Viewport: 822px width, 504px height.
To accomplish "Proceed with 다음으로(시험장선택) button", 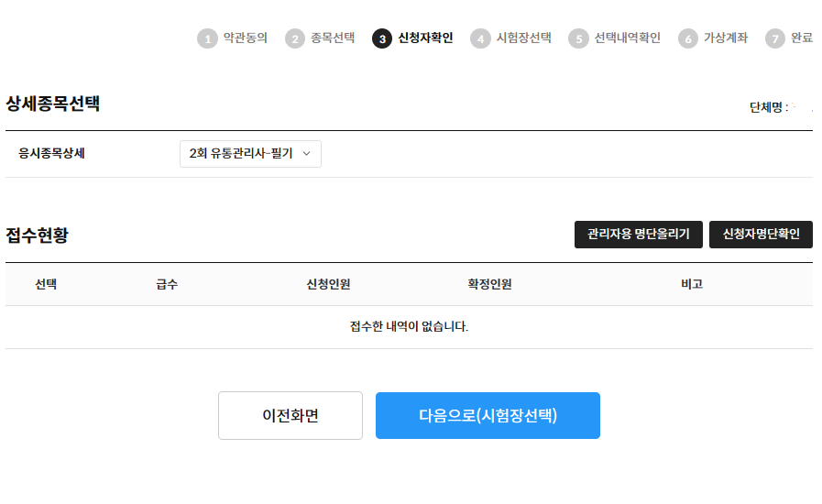I will tap(488, 416).
